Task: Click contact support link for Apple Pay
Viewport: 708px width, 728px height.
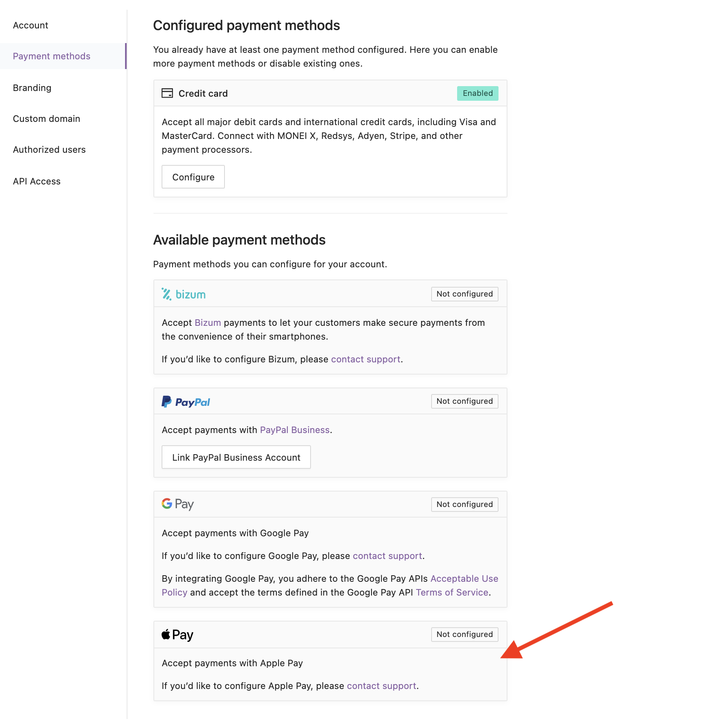Action: point(382,686)
